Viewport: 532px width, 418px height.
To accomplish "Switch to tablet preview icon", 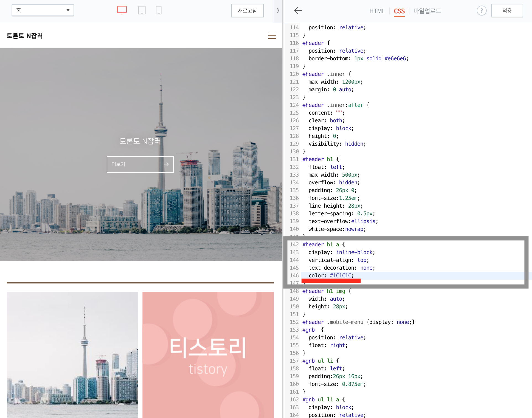I will click(142, 10).
